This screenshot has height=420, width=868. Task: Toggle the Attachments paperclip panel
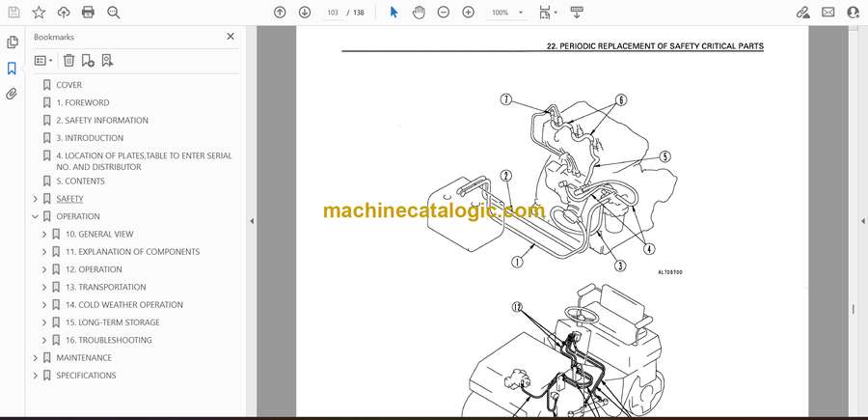tap(12, 94)
